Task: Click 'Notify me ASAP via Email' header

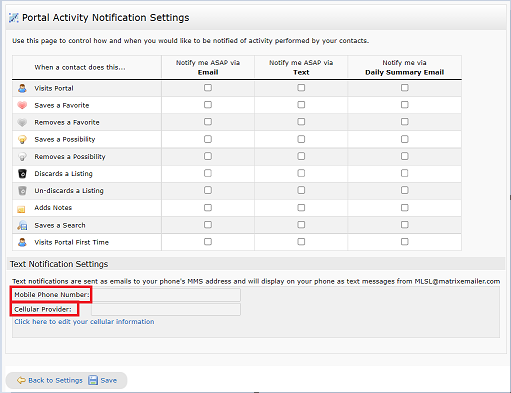Action: (208, 67)
